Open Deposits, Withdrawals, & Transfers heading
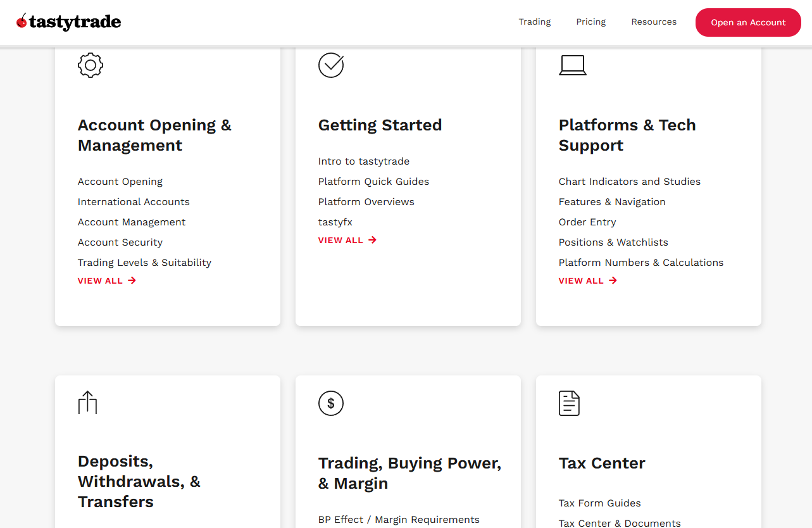Image resolution: width=812 pixels, height=528 pixels. 139,481
